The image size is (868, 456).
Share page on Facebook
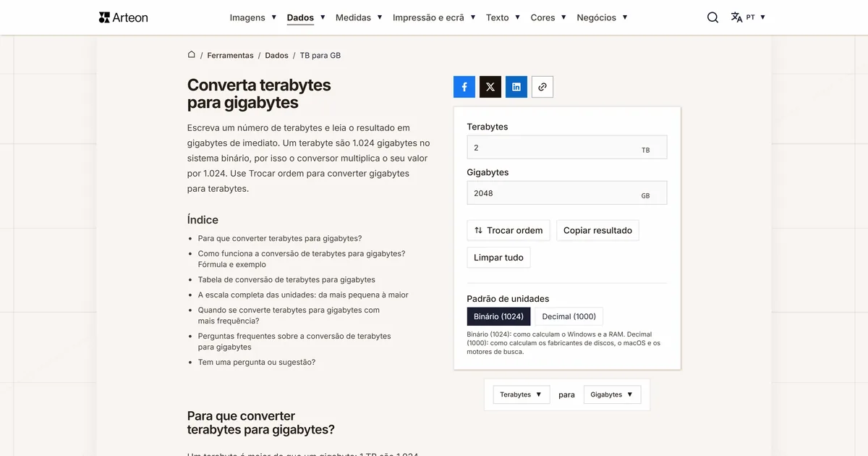[x=464, y=87]
